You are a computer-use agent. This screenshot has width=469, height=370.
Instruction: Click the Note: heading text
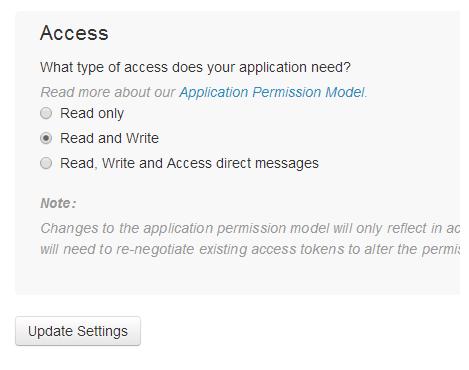[x=58, y=203]
